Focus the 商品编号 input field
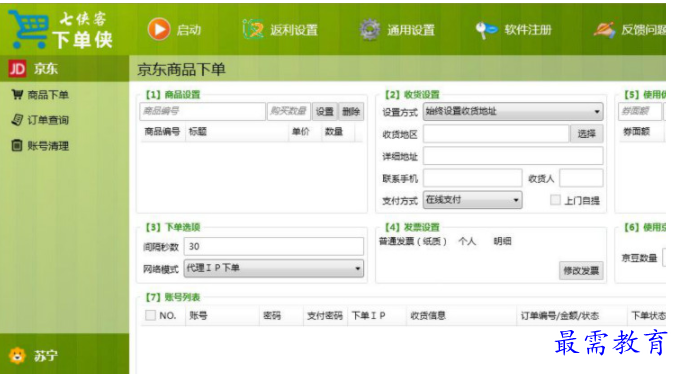Viewport: 676px width, 374px height. pyautogui.click(x=202, y=111)
